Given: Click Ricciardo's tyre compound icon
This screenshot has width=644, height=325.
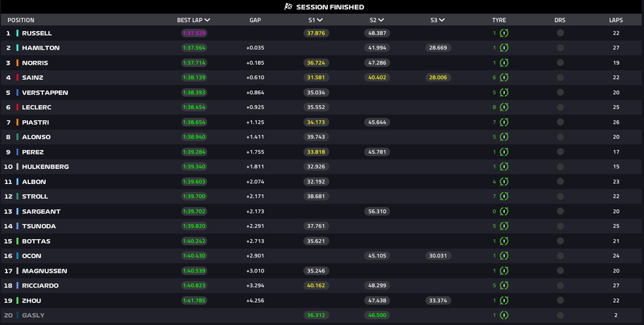Looking at the screenshot, I should (x=504, y=286).
